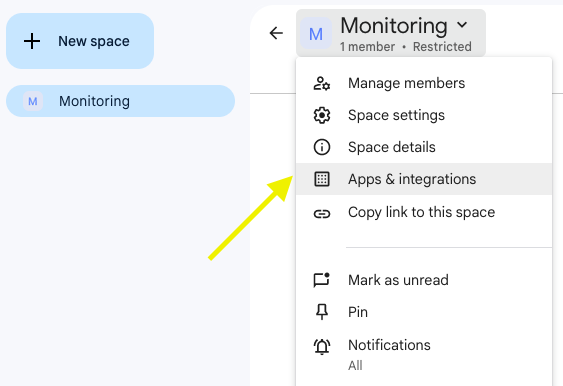Click the plus icon on New space
The width and height of the screenshot is (563, 386).
[32, 41]
